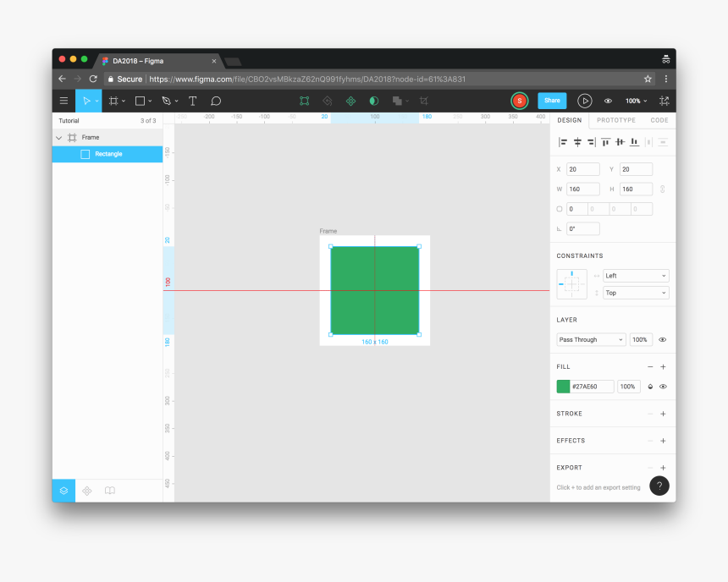Click the align horizontal centers icon
Image resolution: width=728 pixels, height=582 pixels.
click(x=576, y=141)
